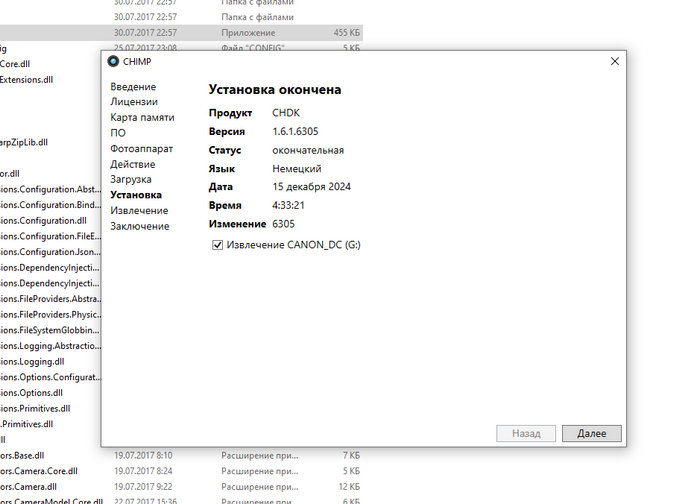Select the Приложение 455 КБ row in Explorer
This screenshot has width=700, height=504.
point(181,33)
